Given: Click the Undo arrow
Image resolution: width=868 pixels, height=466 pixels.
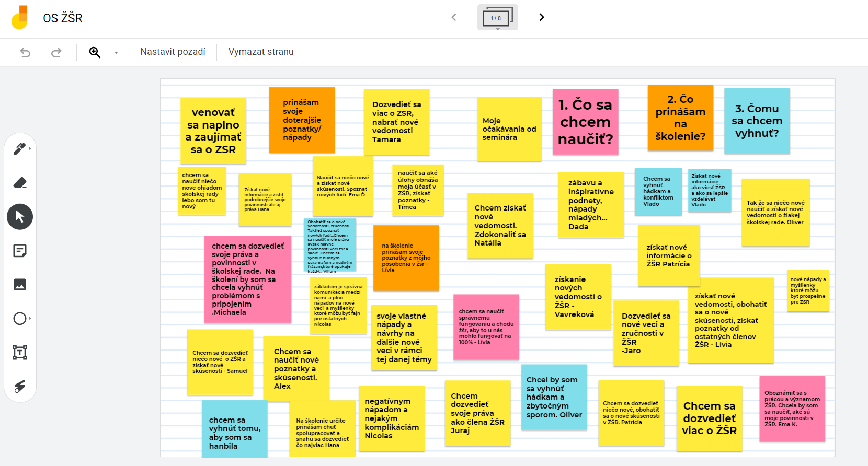Looking at the screenshot, I should 25,52.
